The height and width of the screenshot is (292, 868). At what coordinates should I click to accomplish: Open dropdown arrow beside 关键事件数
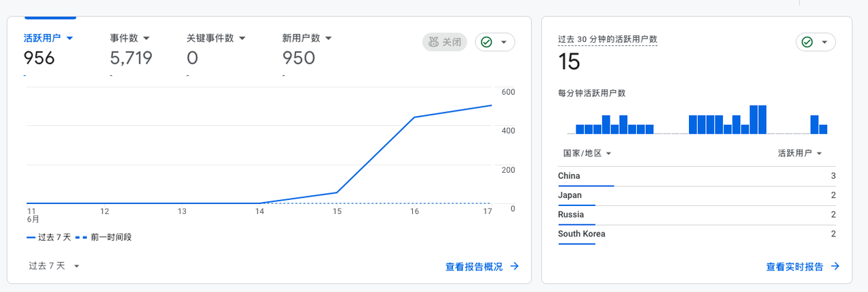coord(242,38)
